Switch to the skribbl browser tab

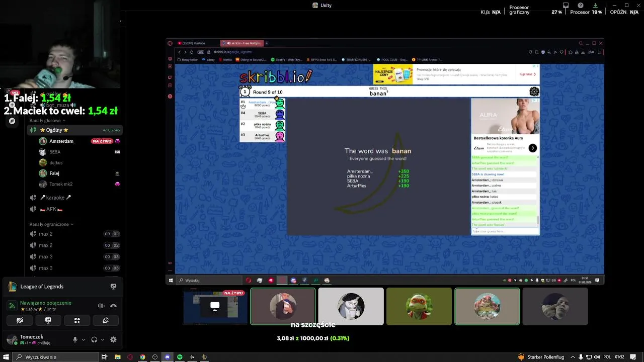[243, 43]
